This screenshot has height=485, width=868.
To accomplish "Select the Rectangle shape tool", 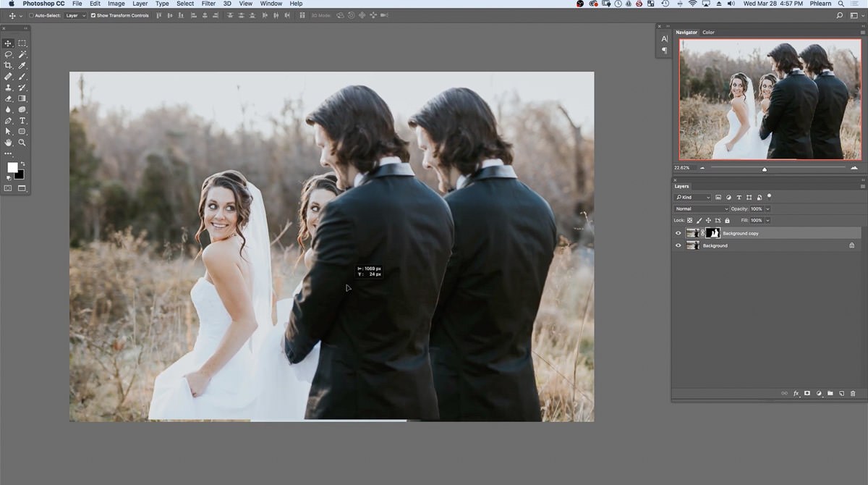I will point(22,132).
